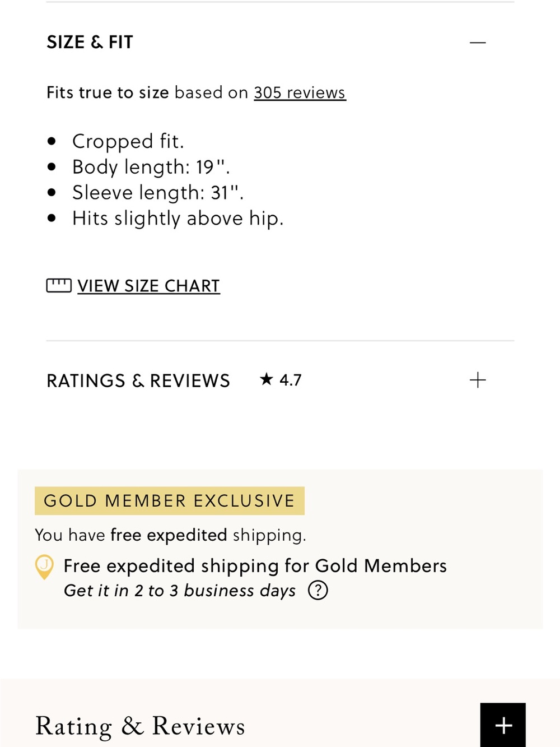This screenshot has width=560, height=747.
Task: Click Free expedited shipping for Gold Members text
Action: coord(255,566)
